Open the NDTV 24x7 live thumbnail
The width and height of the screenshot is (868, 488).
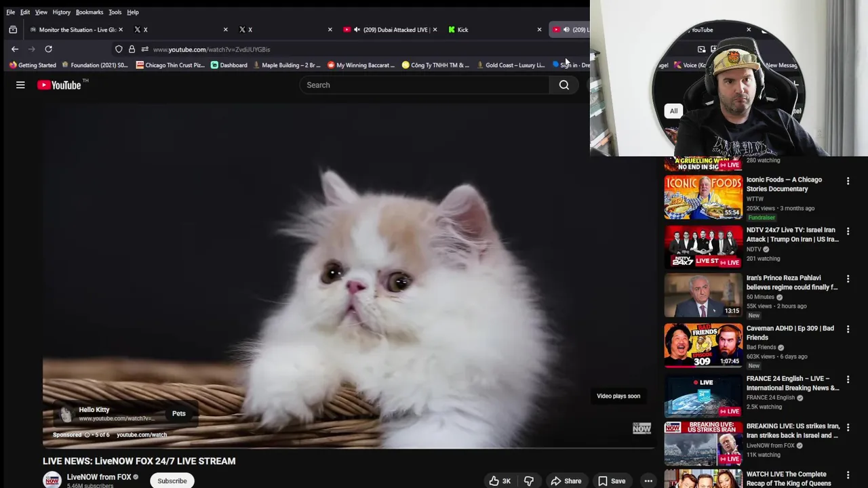pos(703,246)
